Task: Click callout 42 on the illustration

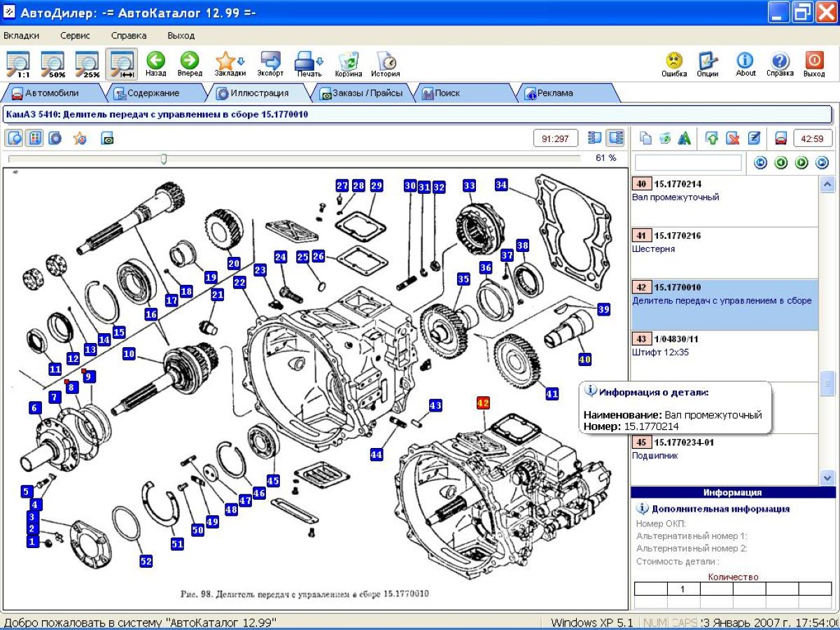Action: (x=483, y=402)
